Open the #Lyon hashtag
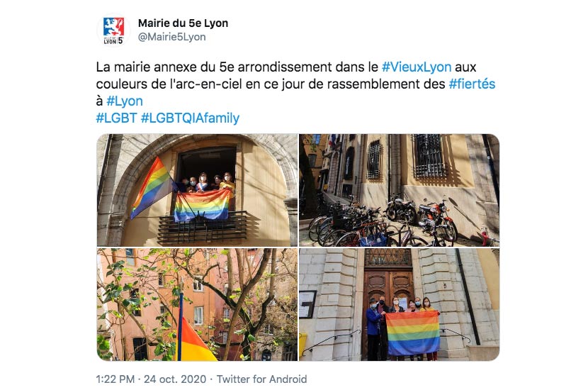The height and width of the screenshot is (390, 588). click(x=125, y=101)
